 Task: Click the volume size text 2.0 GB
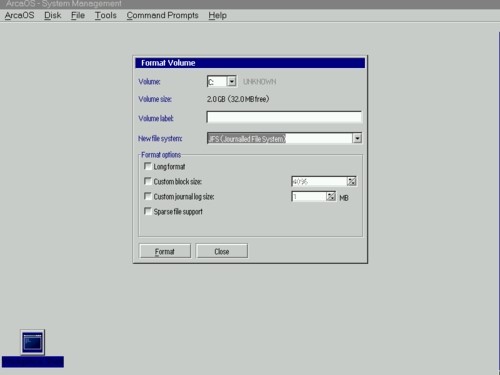(238, 99)
